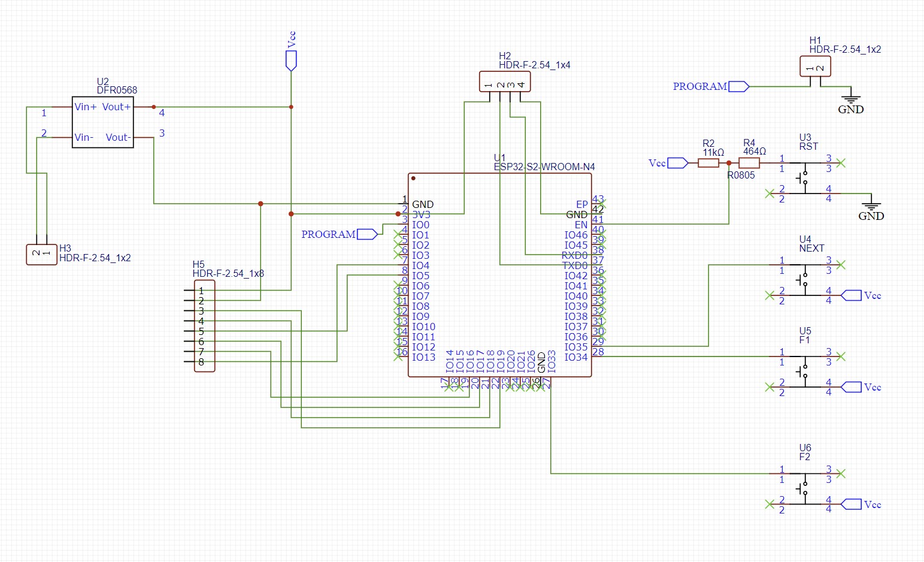924x562 pixels.
Task: Select the H1 two-pin header symbol
Action: (x=815, y=67)
